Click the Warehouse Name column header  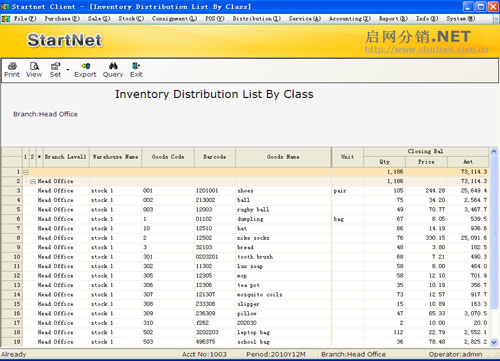point(115,157)
